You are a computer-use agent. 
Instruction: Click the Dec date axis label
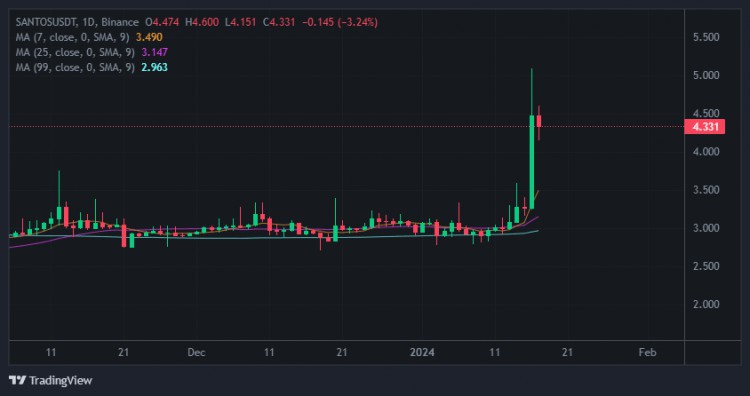196,353
